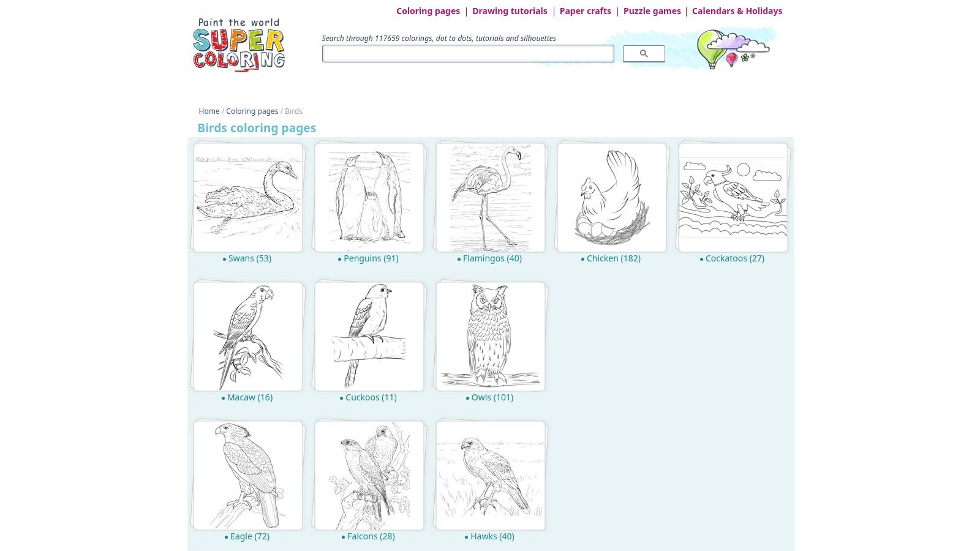The image size is (980, 551).
Task: Follow the Home breadcrumb link
Action: pyautogui.click(x=209, y=111)
